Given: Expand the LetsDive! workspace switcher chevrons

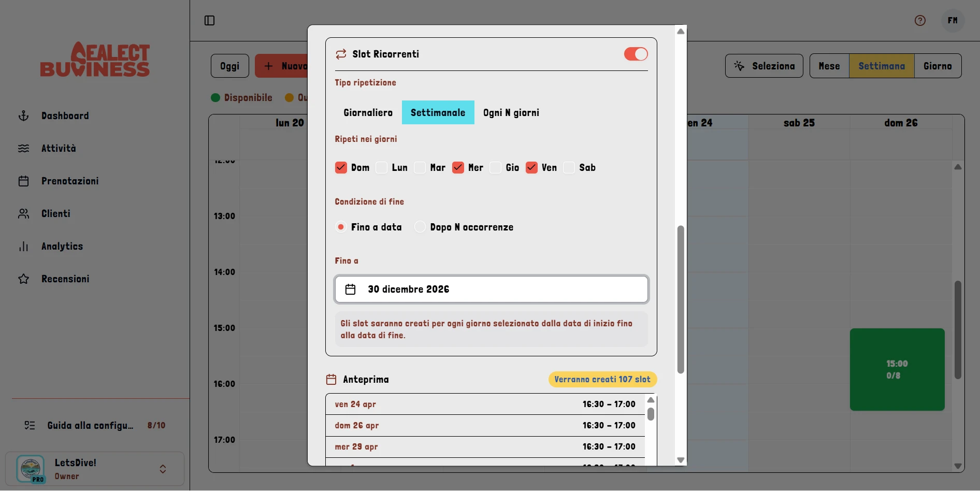Looking at the screenshot, I should 163,469.
